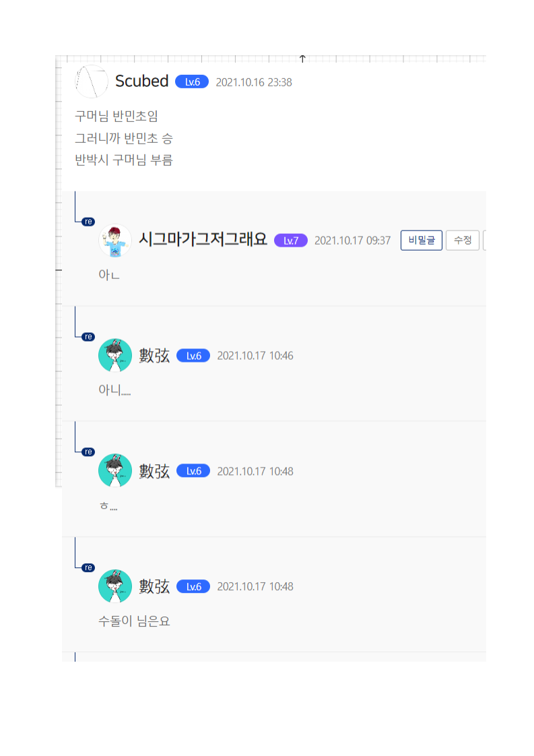Click the 비밀글 button
The height and width of the screenshot is (756, 534).
click(422, 240)
